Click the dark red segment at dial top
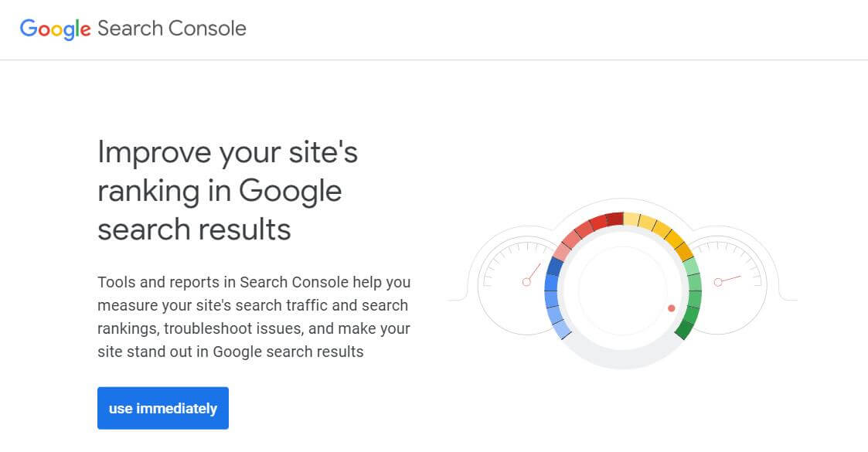868x452 pixels. tap(614, 219)
